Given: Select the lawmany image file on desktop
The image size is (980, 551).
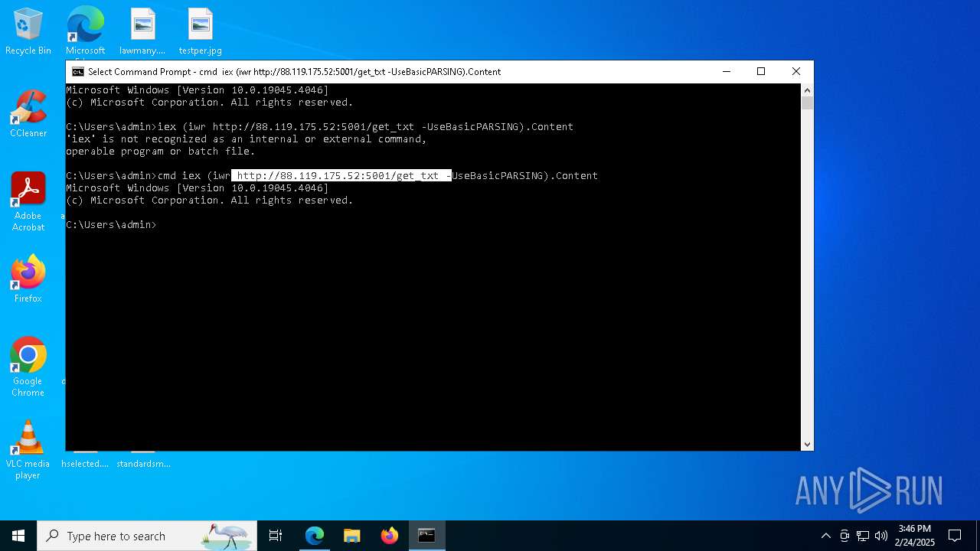Looking at the screenshot, I should pos(142,32).
